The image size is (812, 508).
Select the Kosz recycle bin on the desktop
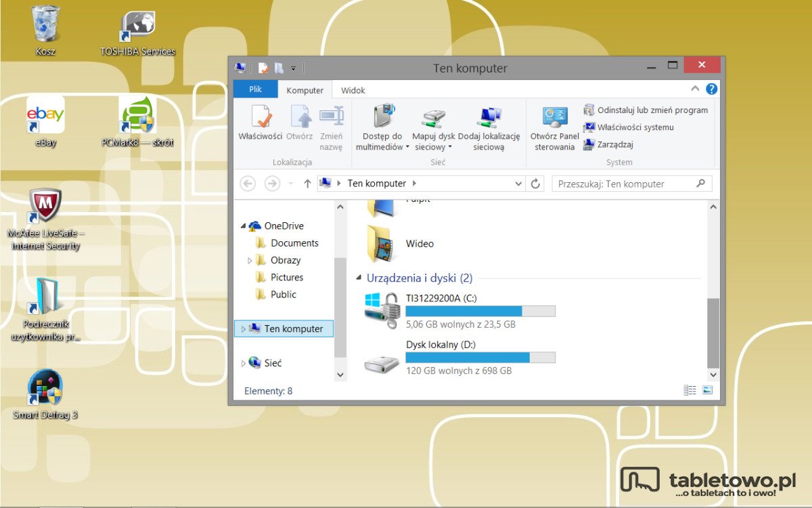click(46, 31)
